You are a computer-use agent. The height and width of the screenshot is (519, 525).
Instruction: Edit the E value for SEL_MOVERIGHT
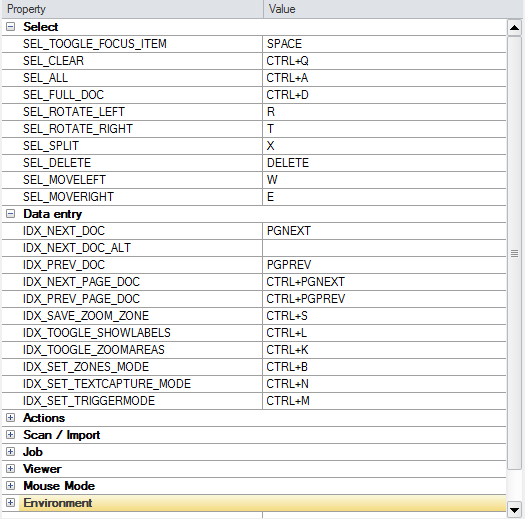pos(384,197)
